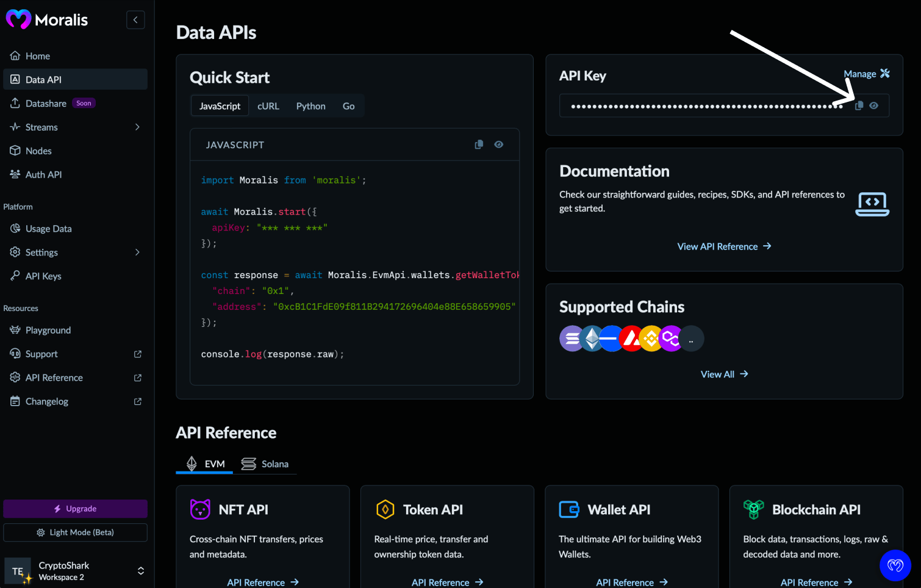The height and width of the screenshot is (588, 921).
Task: Open View API Reference link
Action: (724, 246)
